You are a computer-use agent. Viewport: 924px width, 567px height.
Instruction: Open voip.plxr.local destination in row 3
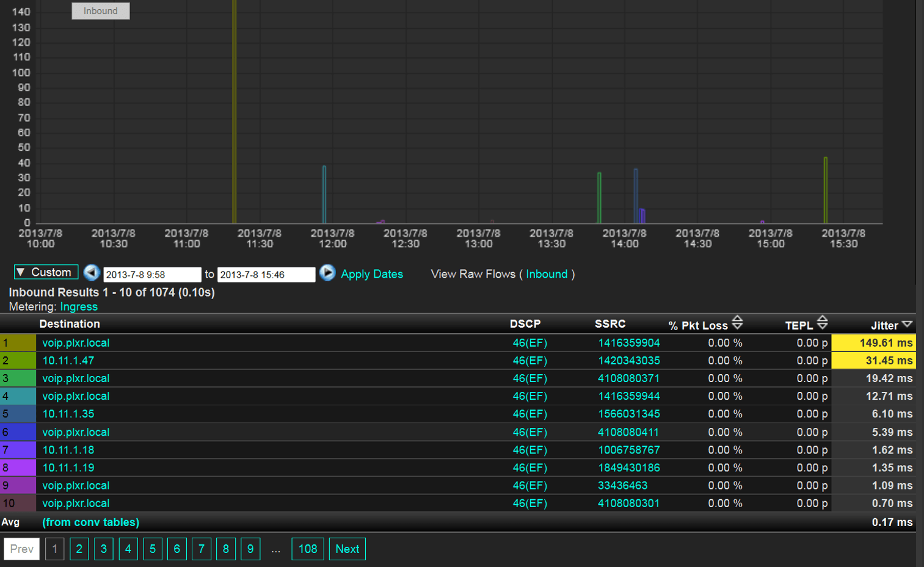(76, 378)
